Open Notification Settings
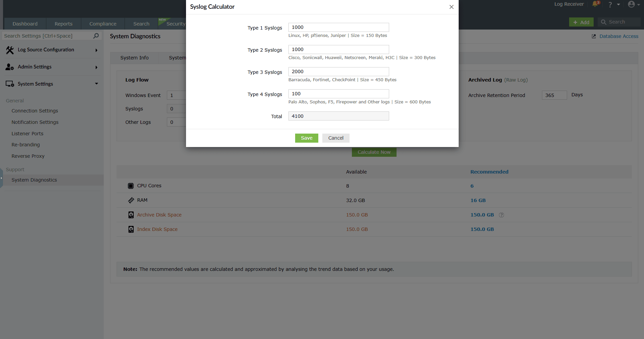This screenshot has height=339, width=644. [35, 122]
